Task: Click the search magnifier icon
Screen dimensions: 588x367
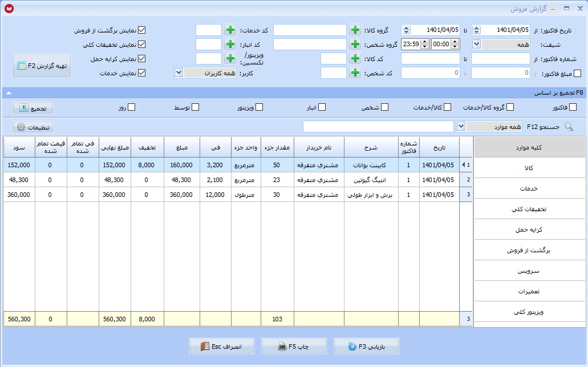Action: [569, 127]
